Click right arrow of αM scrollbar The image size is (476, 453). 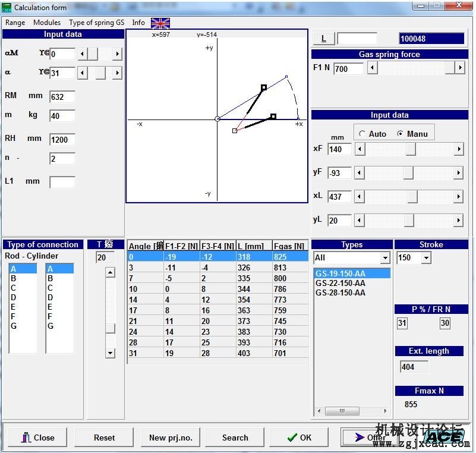pyautogui.click(x=117, y=54)
